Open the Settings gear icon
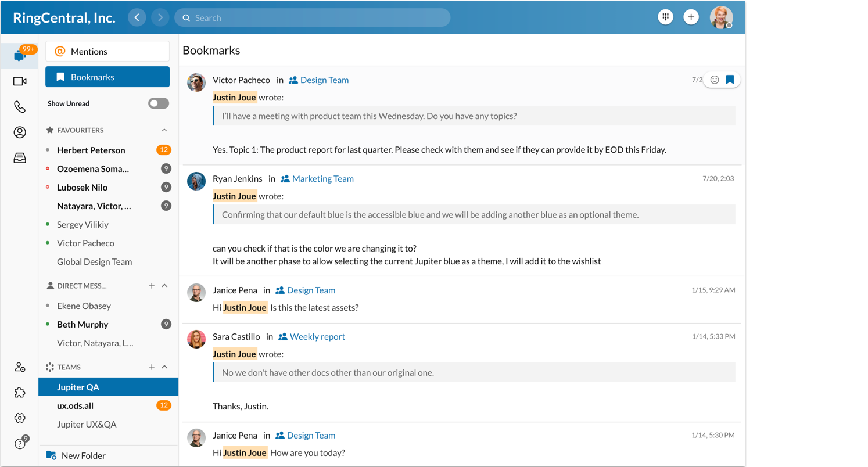Viewport: 868px width, 467px height. pos(20,418)
